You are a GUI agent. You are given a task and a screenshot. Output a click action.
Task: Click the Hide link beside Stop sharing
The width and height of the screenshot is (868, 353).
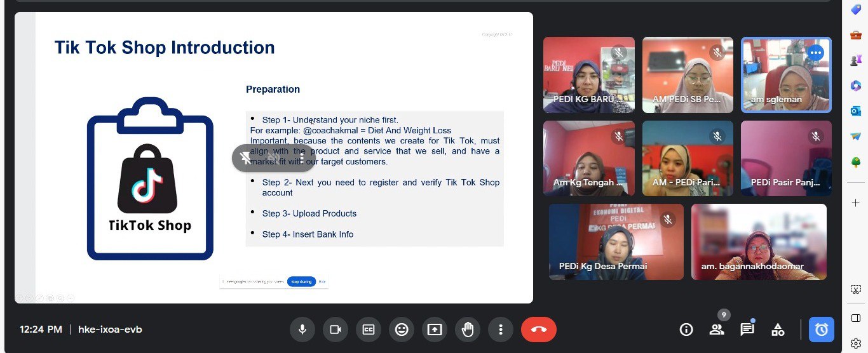click(322, 281)
